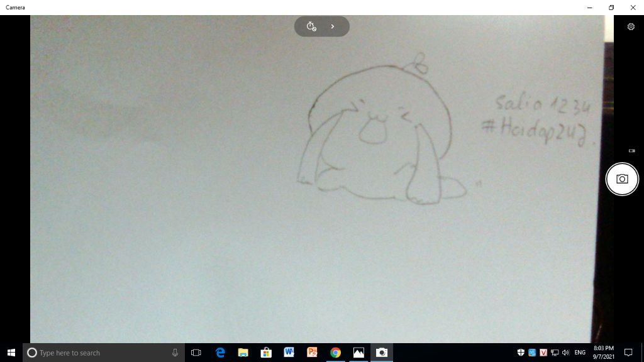Open volume control speaker icon

tap(566, 353)
